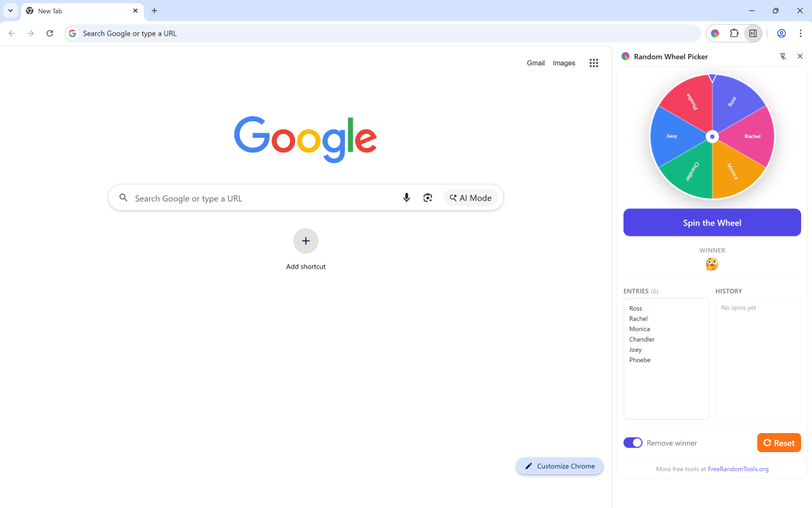The height and width of the screenshot is (508, 812).
Task: Click the Rachel pink wheel segment
Action: click(752, 137)
